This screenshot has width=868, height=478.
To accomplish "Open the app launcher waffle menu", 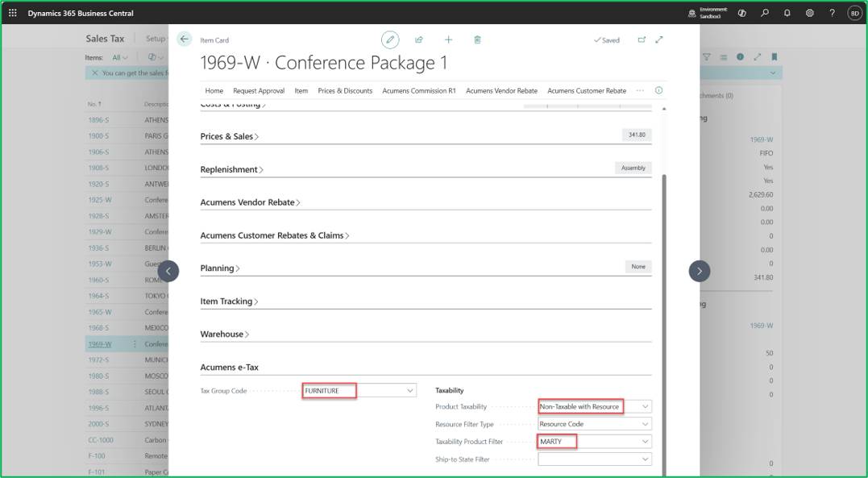I will 13,13.
